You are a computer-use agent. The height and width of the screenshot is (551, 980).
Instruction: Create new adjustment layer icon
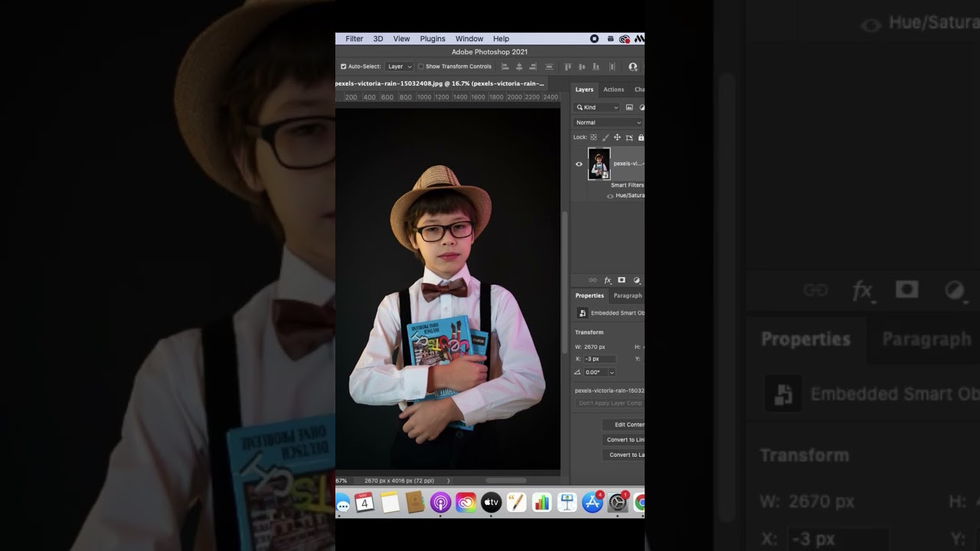click(636, 280)
